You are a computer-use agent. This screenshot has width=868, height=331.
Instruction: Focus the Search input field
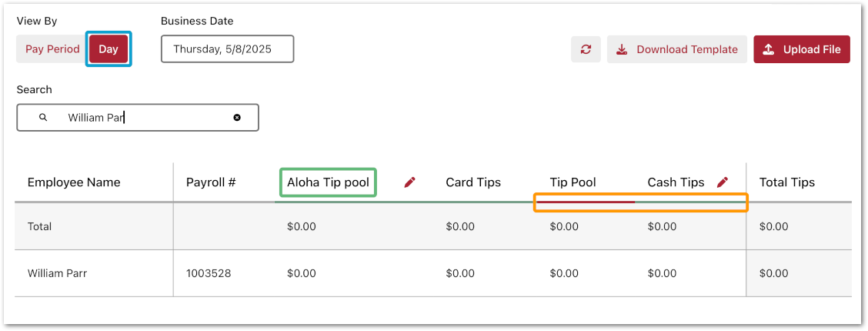click(146, 118)
